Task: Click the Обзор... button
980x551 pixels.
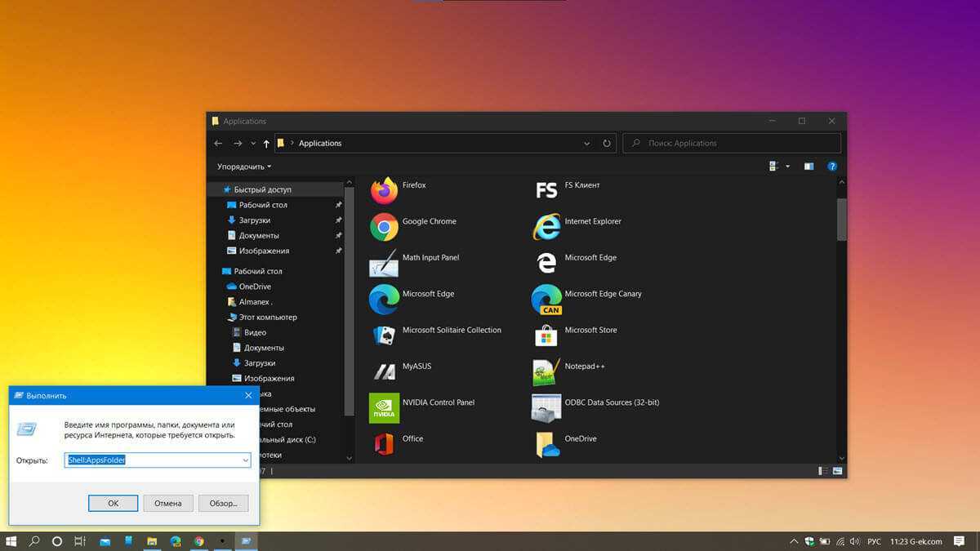Action: coord(223,503)
